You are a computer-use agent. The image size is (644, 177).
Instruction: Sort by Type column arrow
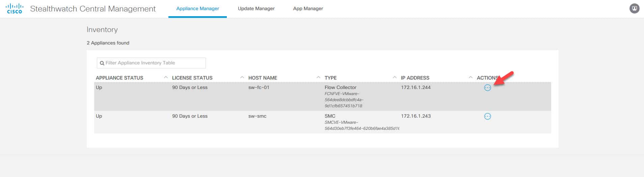tap(395, 78)
